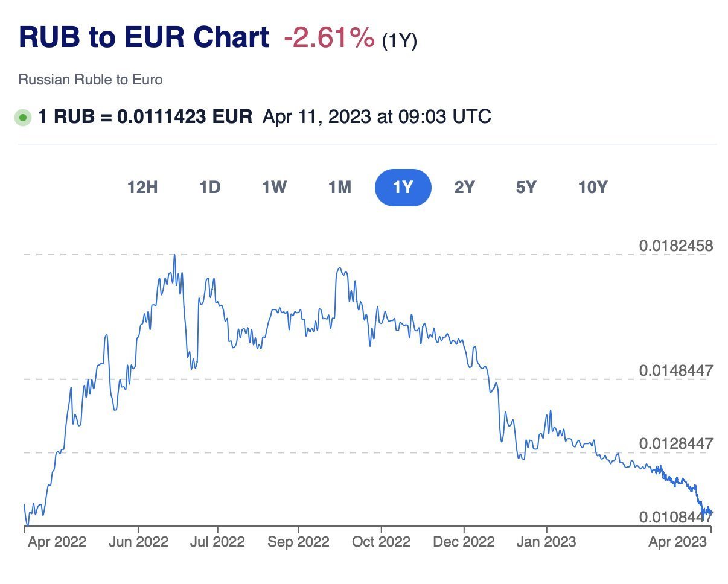The width and height of the screenshot is (728, 584).
Task: Select the 12H time range
Action: [x=142, y=188]
